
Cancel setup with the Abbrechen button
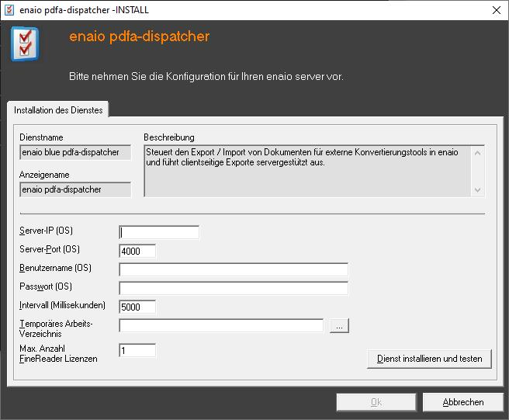click(462, 402)
